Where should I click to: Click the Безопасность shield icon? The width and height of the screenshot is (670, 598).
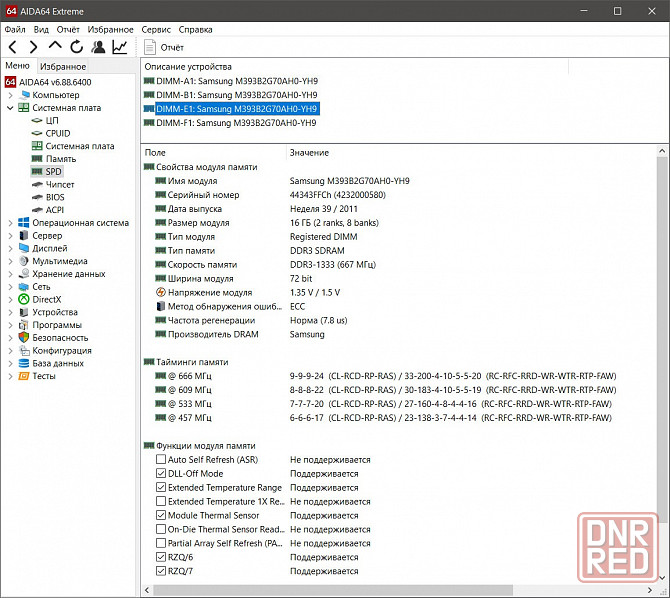[x=24, y=338]
